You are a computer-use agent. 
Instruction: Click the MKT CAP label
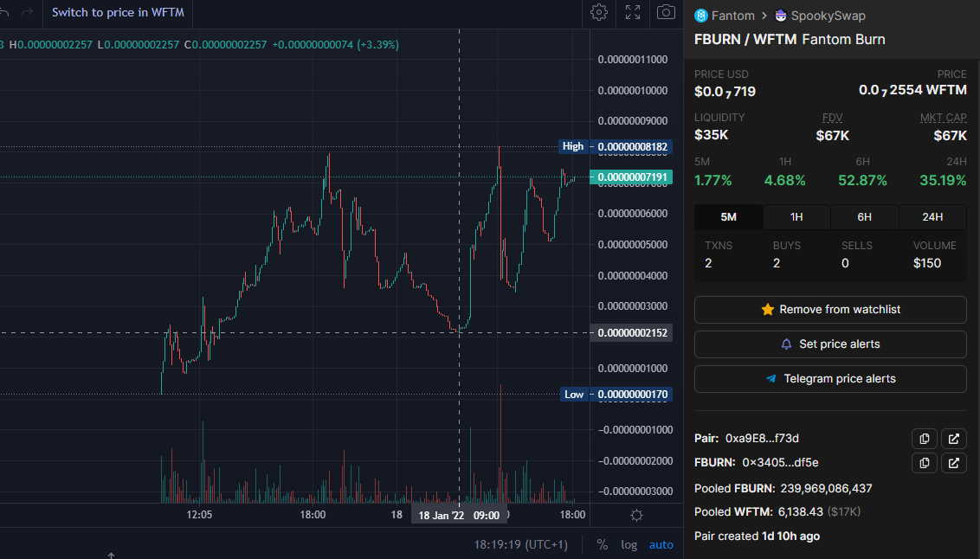[943, 118]
